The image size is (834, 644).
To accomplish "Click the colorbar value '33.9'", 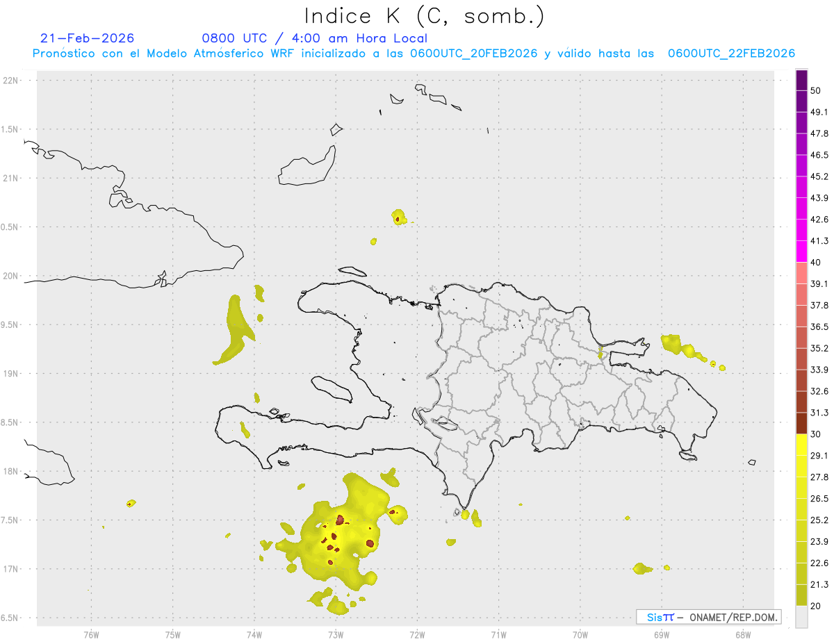I will 819,370.
